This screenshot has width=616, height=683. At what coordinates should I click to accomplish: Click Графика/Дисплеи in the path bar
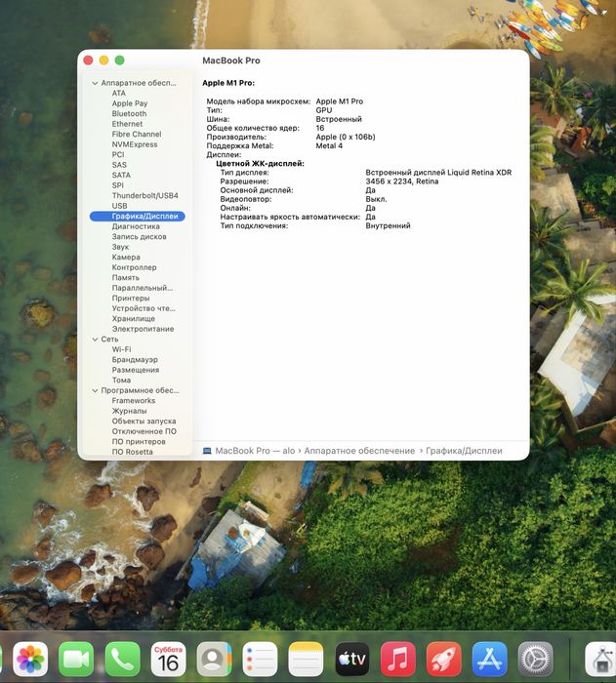(464, 451)
